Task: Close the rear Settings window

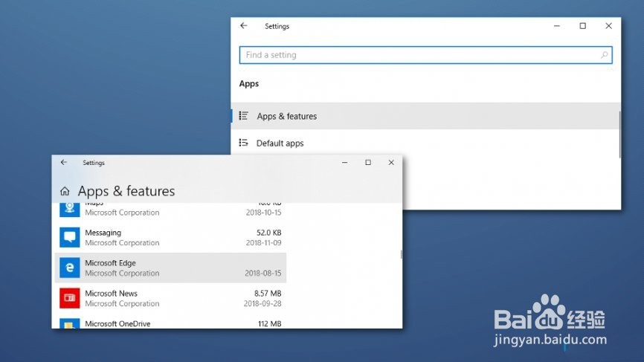Action: [x=609, y=26]
